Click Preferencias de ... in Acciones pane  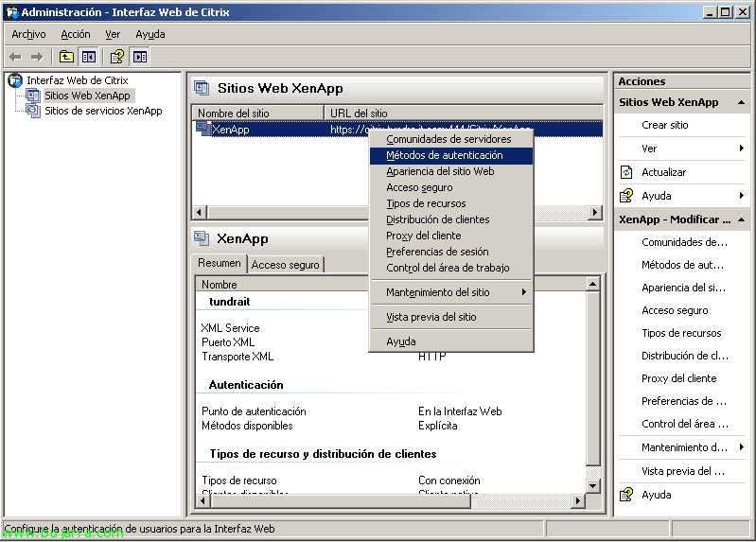click(684, 401)
